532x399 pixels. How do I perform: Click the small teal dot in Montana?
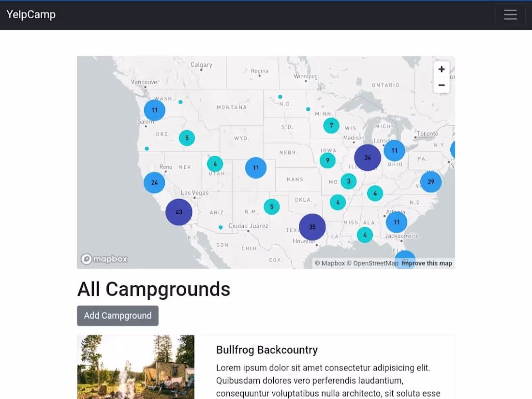click(x=180, y=102)
